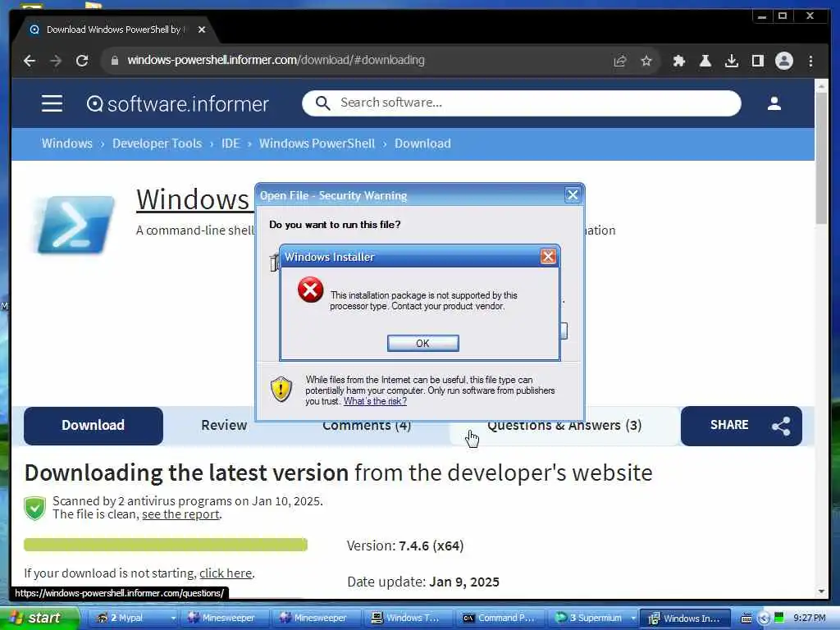Switch to the Supermium taskbar group
Image resolution: width=840 pixels, height=630 pixels.
(589, 619)
